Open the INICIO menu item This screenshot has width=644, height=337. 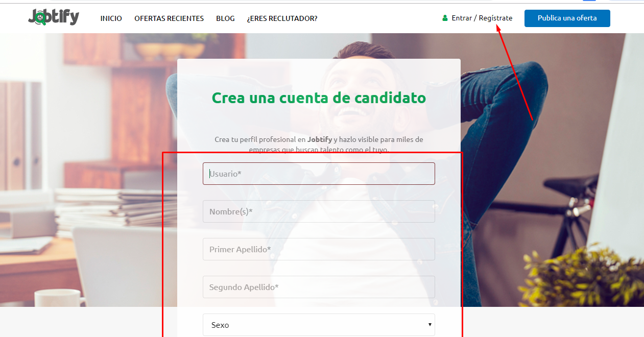tap(111, 18)
